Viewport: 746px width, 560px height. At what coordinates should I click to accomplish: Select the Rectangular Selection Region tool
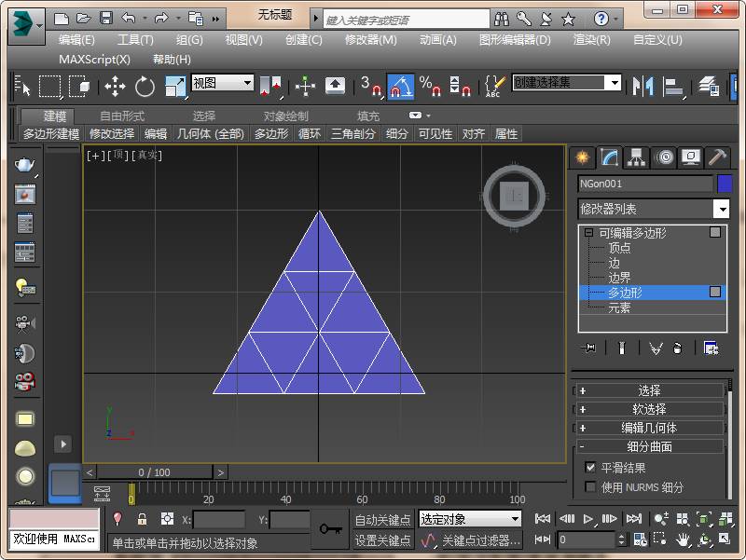click(x=49, y=86)
